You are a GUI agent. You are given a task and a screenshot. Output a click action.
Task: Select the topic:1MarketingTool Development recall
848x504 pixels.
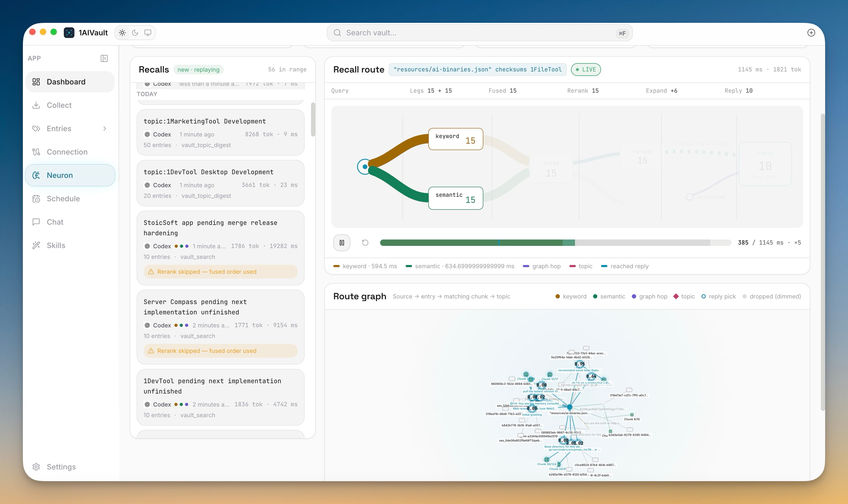[x=220, y=133]
